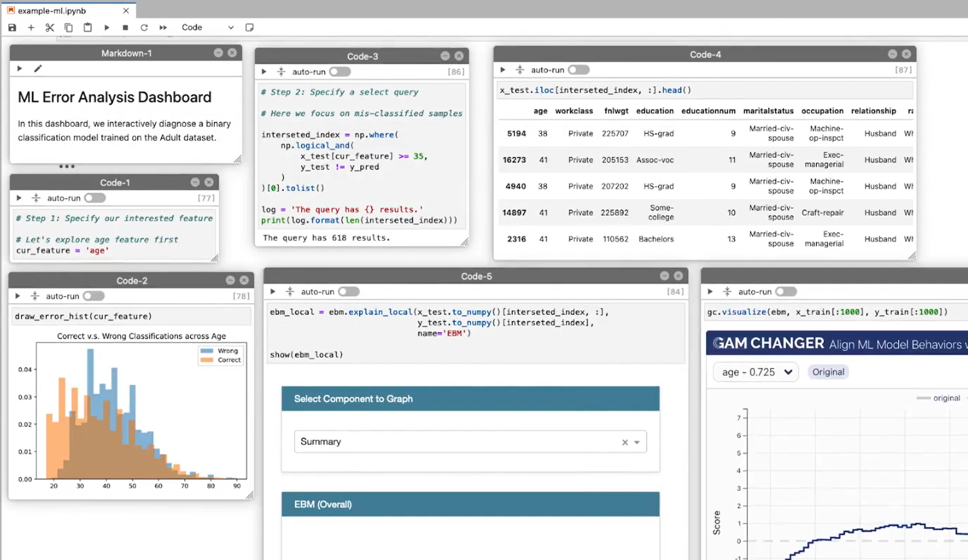Save the notebook with the toolbar save icon
968x560 pixels.
[12, 27]
